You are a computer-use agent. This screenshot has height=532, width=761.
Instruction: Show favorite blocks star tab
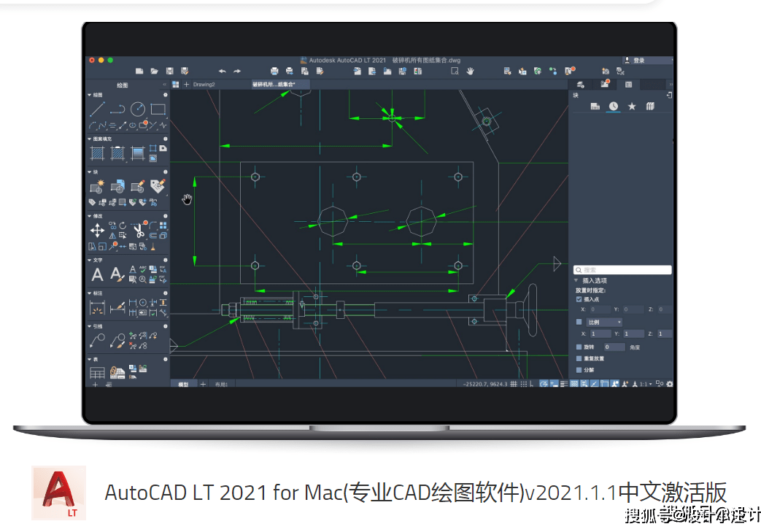click(x=632, y=107)
